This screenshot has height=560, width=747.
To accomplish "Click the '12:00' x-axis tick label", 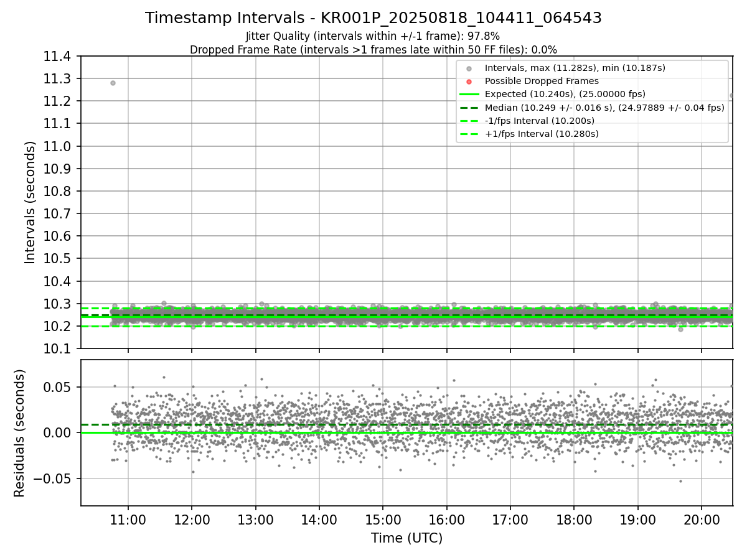I will pos(192,519).
